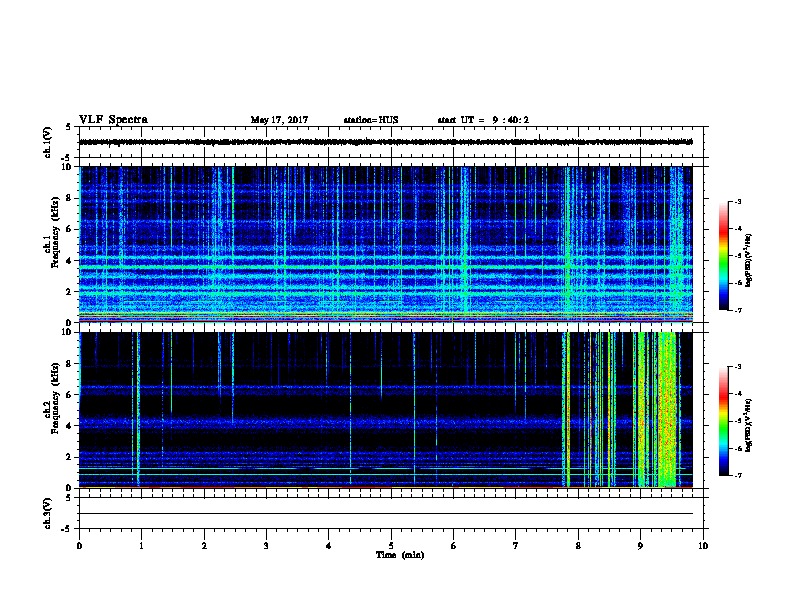
Task: Click time axis tick label "2" at the bottom
Action: point(204,546)
